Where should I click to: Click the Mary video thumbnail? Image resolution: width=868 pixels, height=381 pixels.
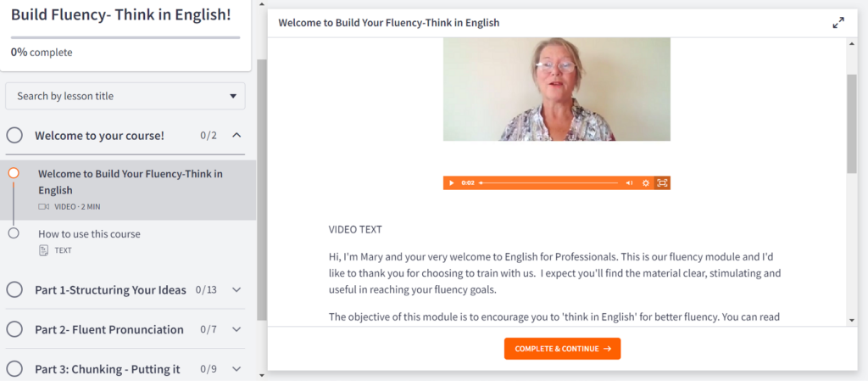pyautogui.click(x=556, y=89)
